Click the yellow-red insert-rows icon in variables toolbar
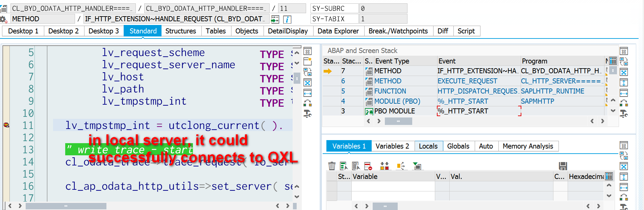 pos(385,166)
